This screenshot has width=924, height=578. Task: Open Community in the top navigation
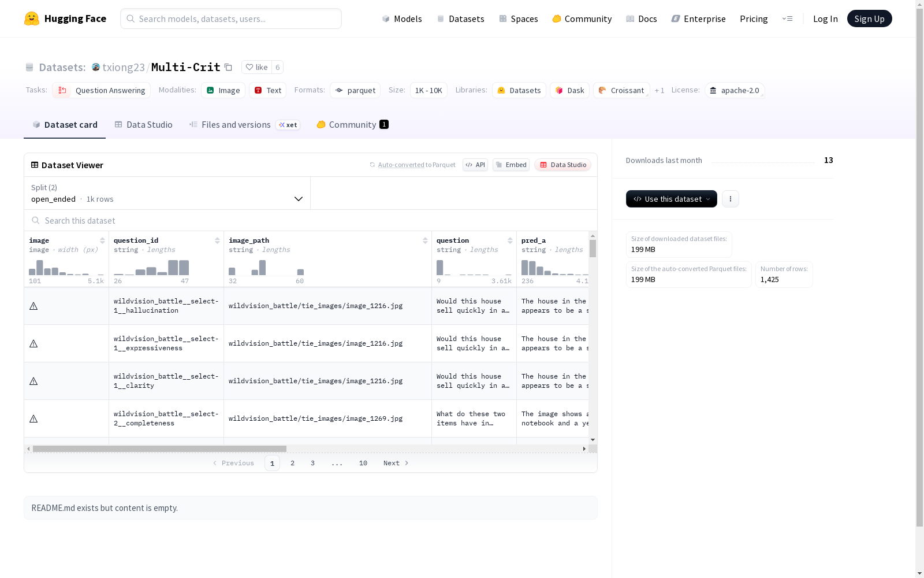point(582,18)
